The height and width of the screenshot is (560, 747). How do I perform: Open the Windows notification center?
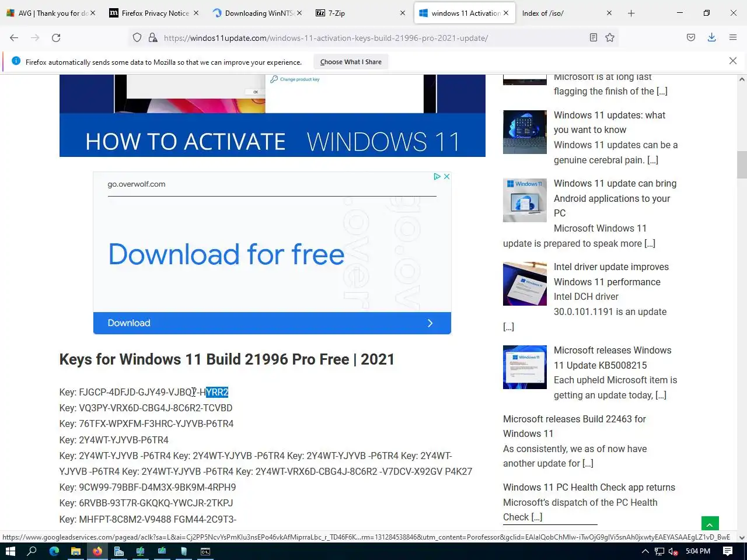728,551
